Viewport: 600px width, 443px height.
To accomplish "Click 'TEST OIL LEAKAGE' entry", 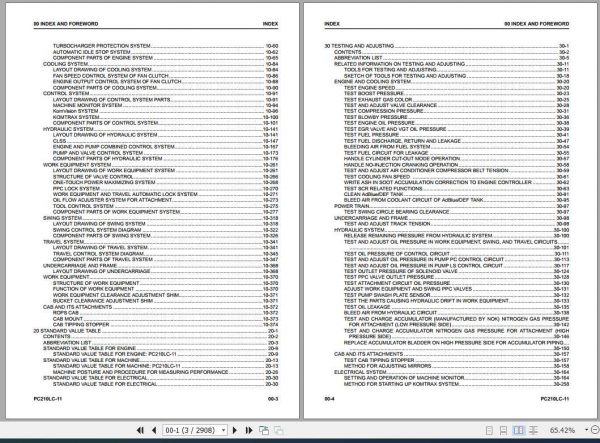I will (x=367, y=307).
